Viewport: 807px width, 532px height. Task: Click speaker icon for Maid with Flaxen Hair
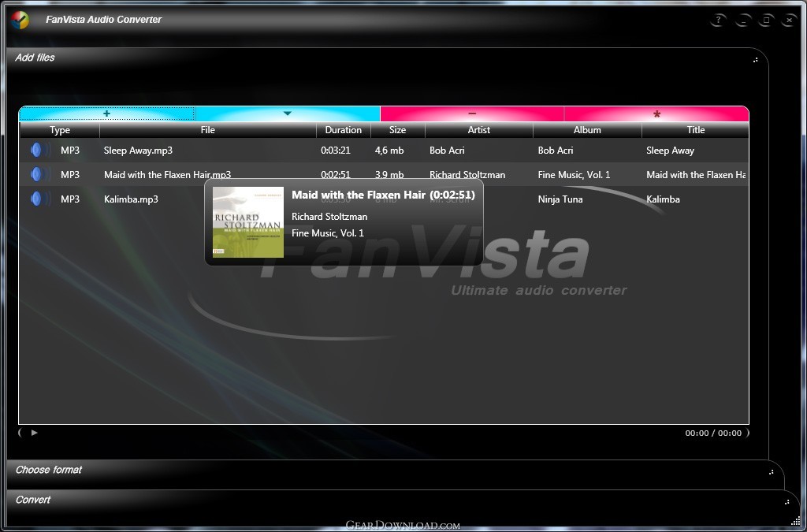(x=37, y=175)
